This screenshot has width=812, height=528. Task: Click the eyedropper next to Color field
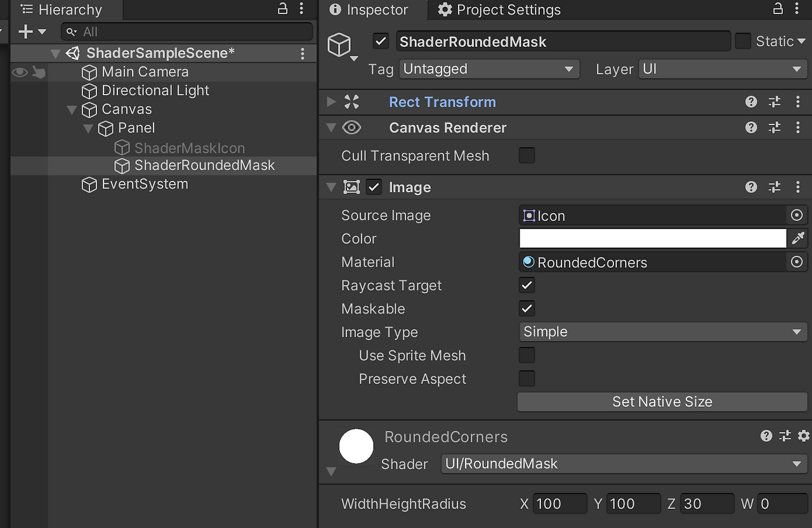[x=799, y=239]
